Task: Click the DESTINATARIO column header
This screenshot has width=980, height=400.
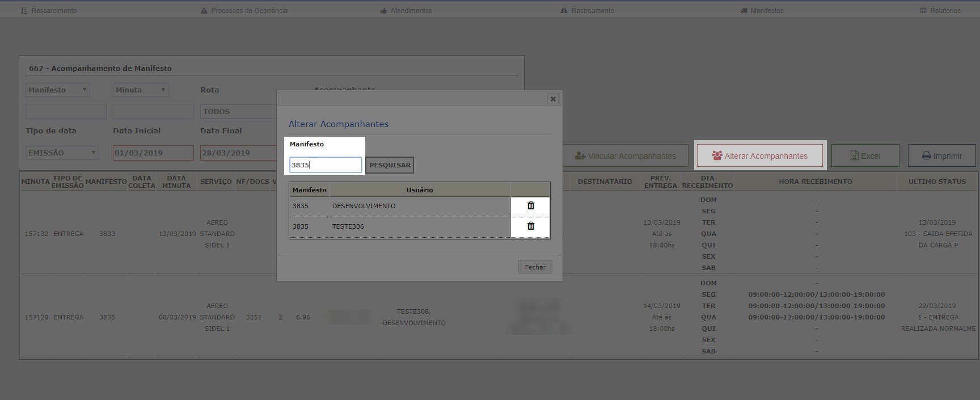Action: coord(605,182)
